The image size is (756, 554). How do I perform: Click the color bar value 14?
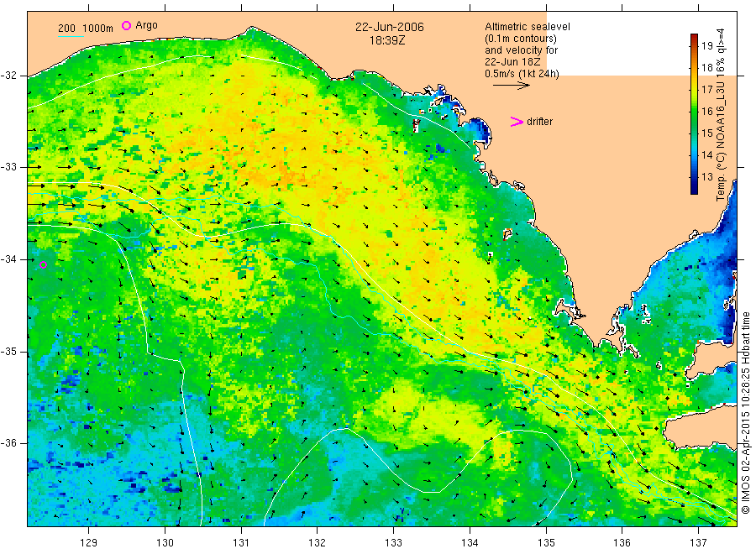pos(707,155)
